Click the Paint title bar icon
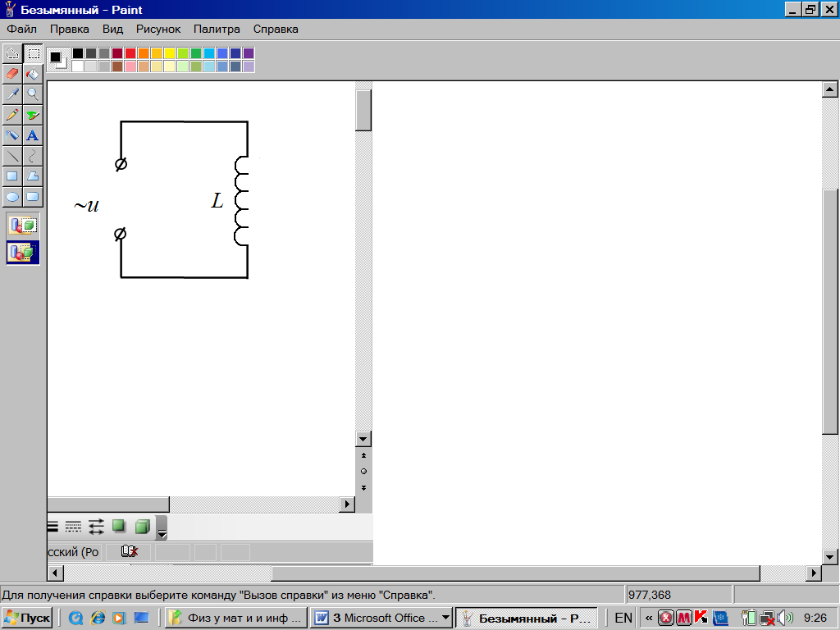This screenshot has width=840, height=630. 10,10
